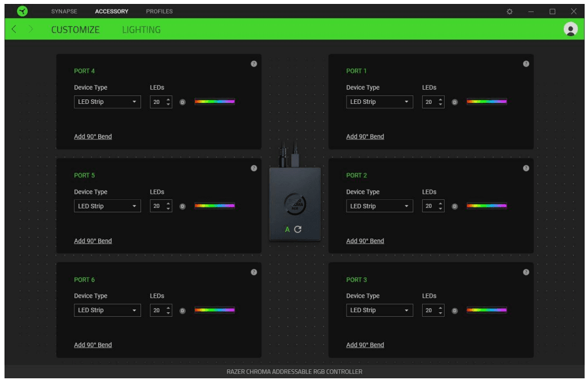Click the help icon on the Port 2 panel
588x380 pixels.
pos(526,168)
